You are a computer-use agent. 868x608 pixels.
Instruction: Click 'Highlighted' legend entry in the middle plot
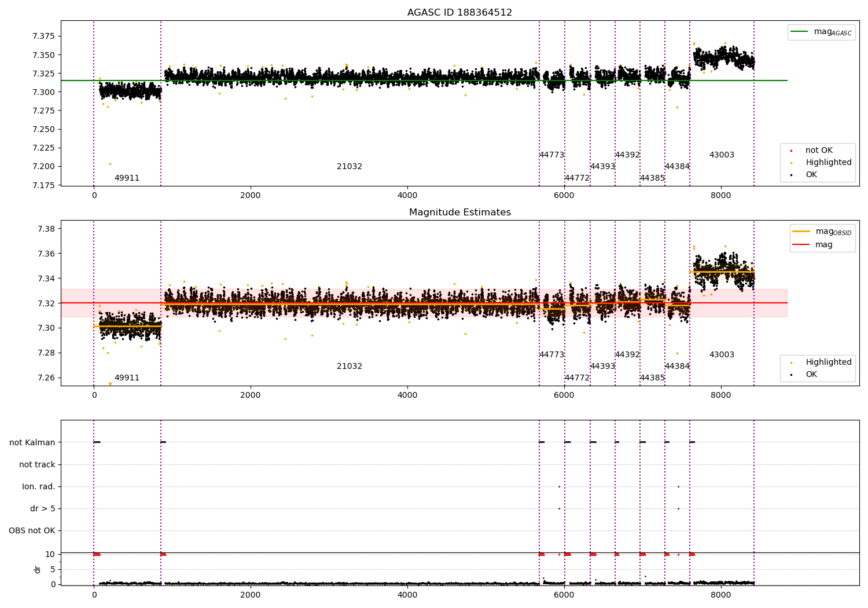coord(821,362)
